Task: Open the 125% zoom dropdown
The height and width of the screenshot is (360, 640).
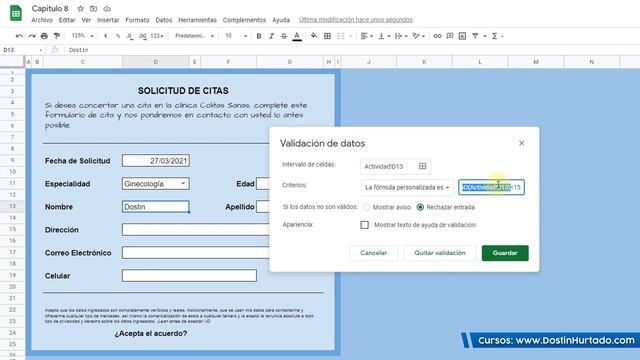Action: click(x=82, y=36)
